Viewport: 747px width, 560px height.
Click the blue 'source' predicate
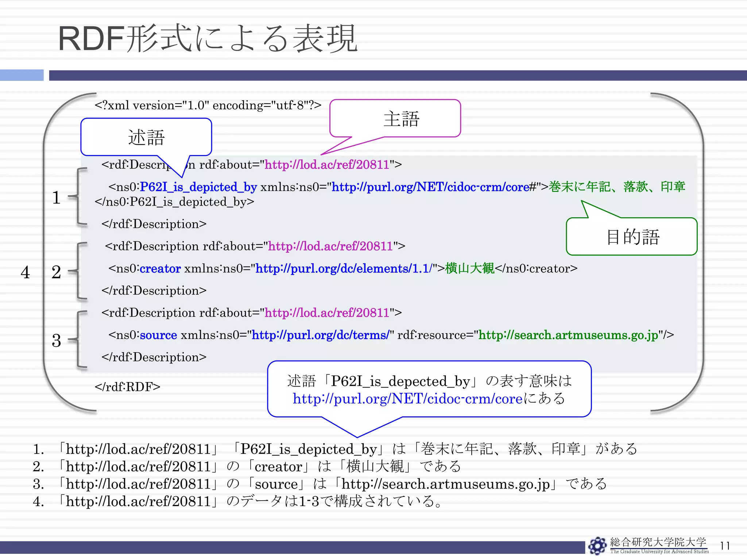tap(158, 335)
